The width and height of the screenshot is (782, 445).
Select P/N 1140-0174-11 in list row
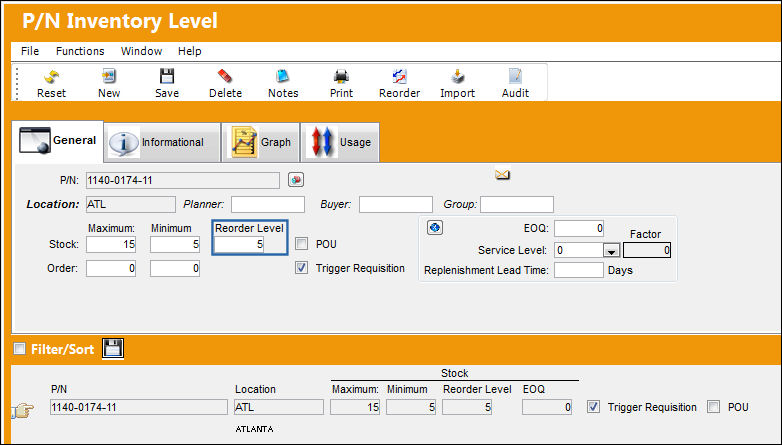139,407
